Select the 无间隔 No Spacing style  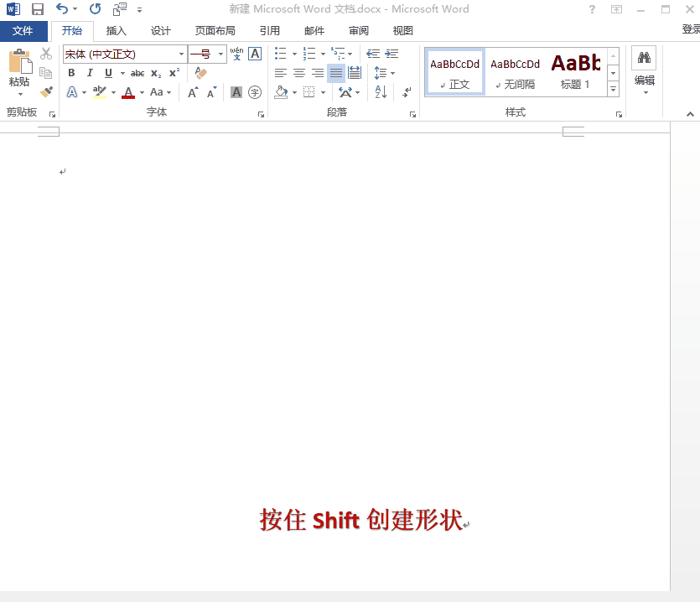(516, 72)
